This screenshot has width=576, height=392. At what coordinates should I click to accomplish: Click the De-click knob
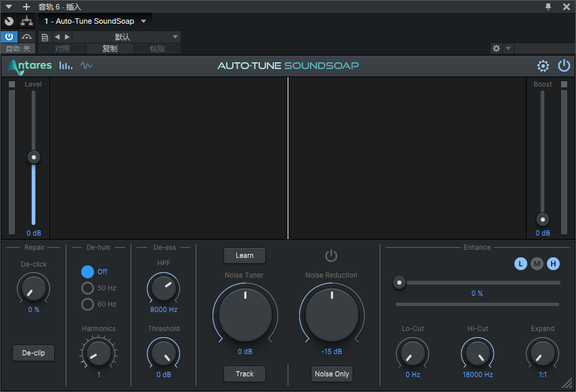coord(33,288)
